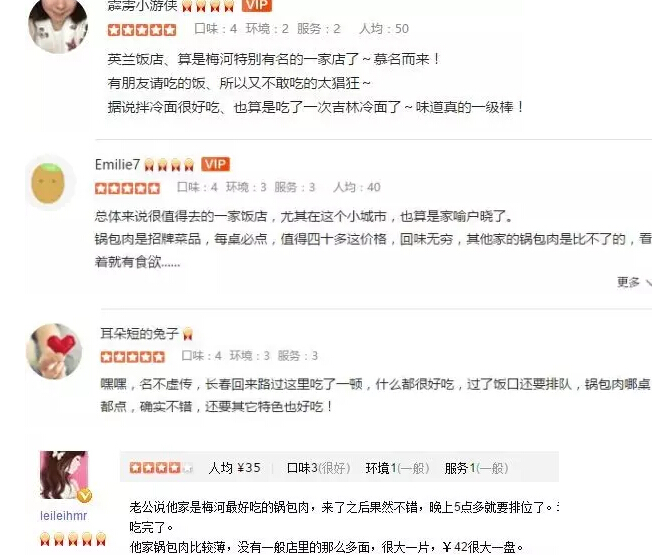Viewport: 652px width, 555px height.
Task: Click the star rating of 耳朵短的兔子's review
Action: click(x=133, y=357)
